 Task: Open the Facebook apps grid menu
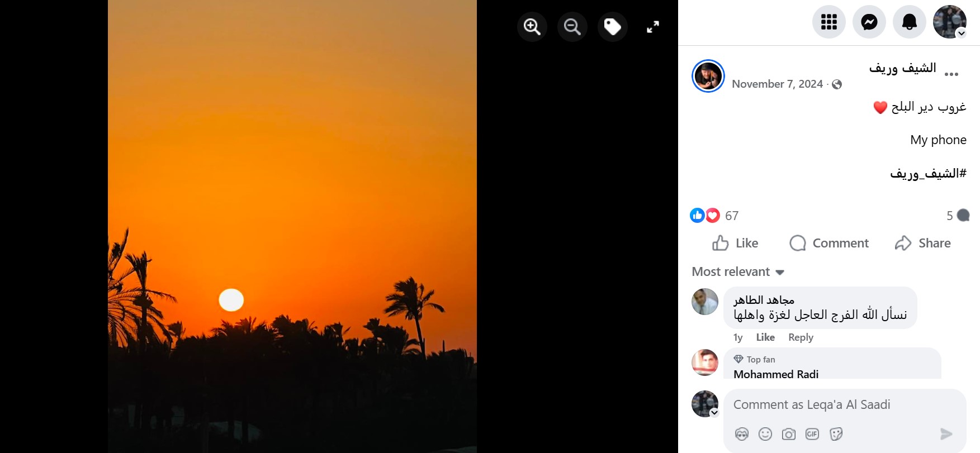point(828,22)
